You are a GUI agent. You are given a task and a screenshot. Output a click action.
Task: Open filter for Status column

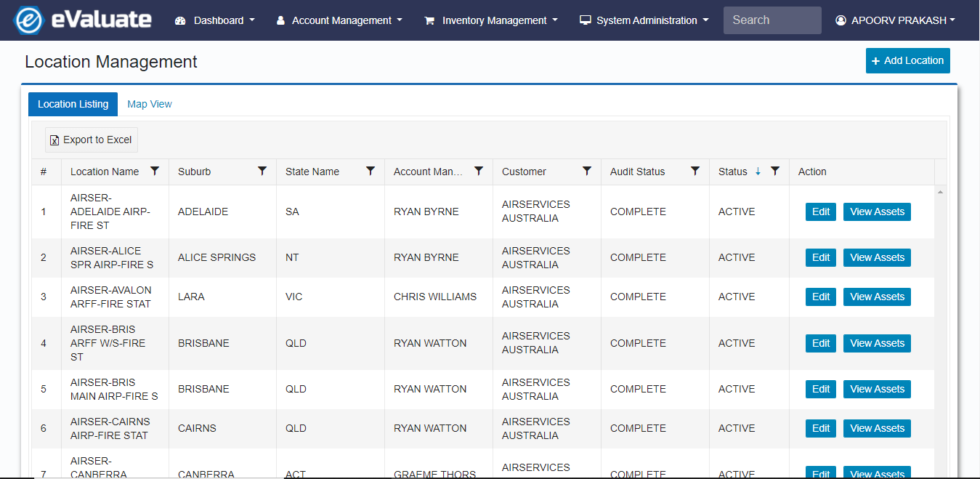click(775, 171)
